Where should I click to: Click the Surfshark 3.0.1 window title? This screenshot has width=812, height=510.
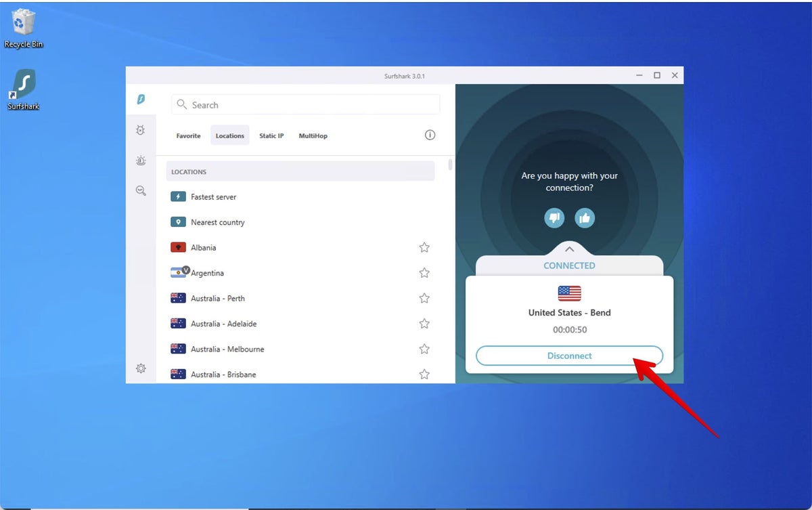coord(405,76)
